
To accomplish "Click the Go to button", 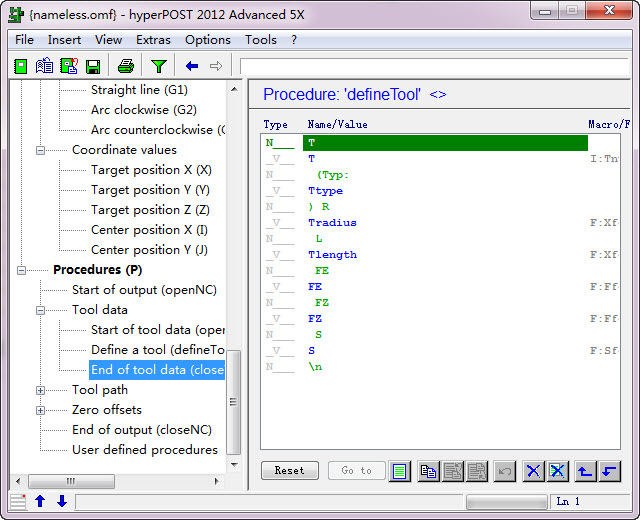I will tap(356, 471).
